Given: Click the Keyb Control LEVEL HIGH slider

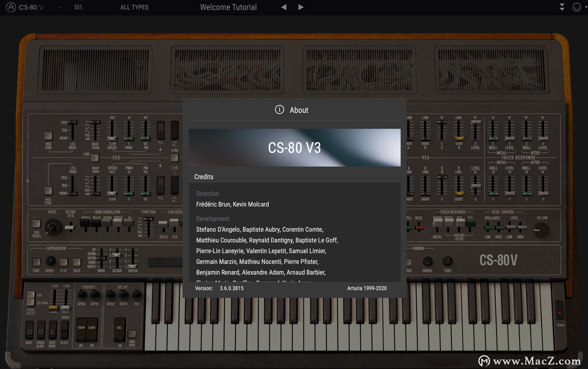Looking at the screenshot, I should pos(521,227).
